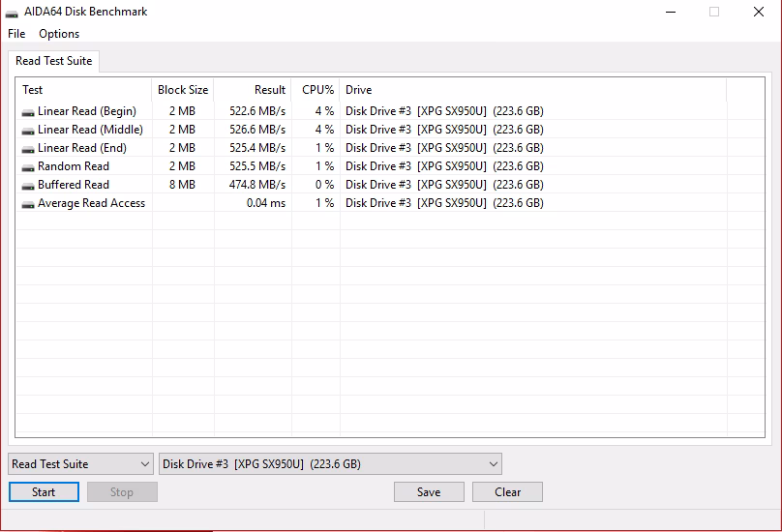Click the 522.6 MB/s result value
The width and height of the screenshot is (782, 532).
click(x=257, y=111)
